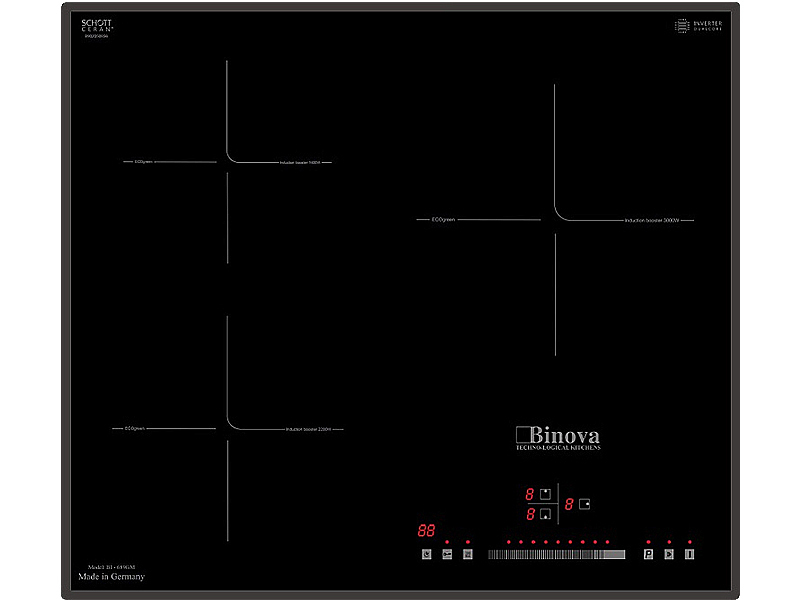Select the top-left cooking zone icon
This screenshot has height=600, width=800.
pyautogui.click(x=545, y=494)
